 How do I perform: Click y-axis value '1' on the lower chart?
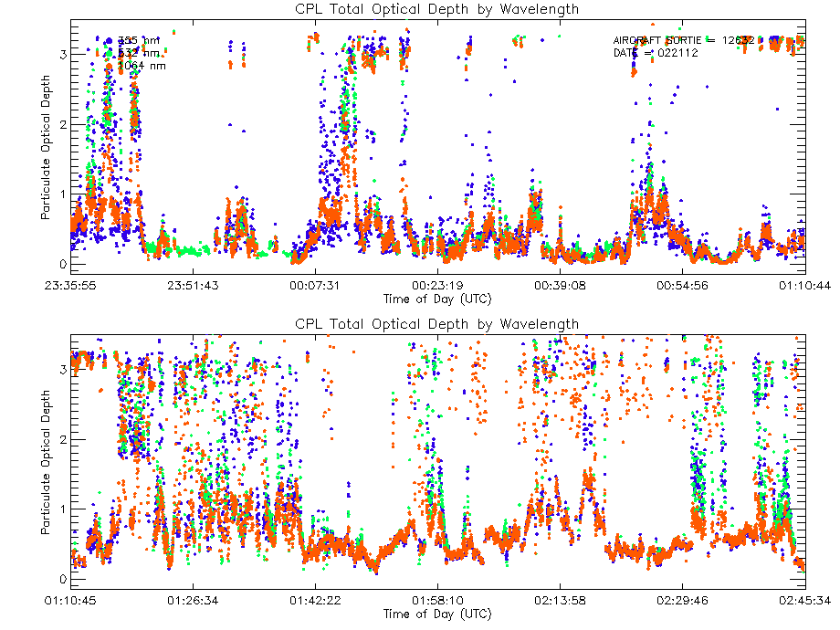coord(63,509)
